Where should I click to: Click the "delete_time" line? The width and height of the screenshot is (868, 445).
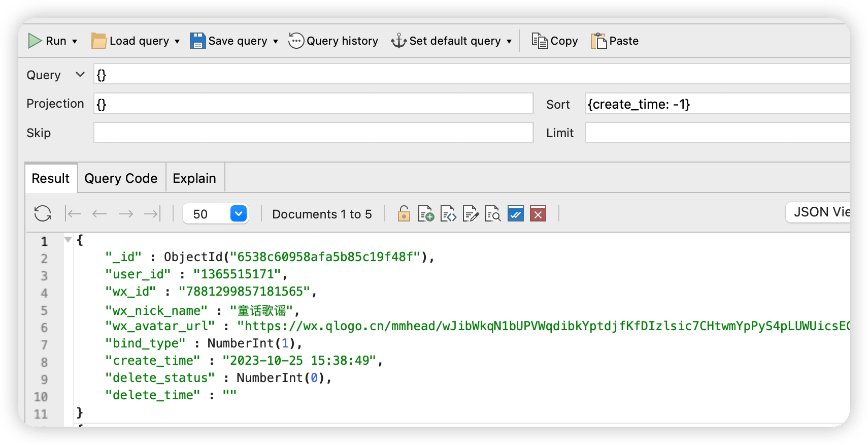click(x=171, y=395)
